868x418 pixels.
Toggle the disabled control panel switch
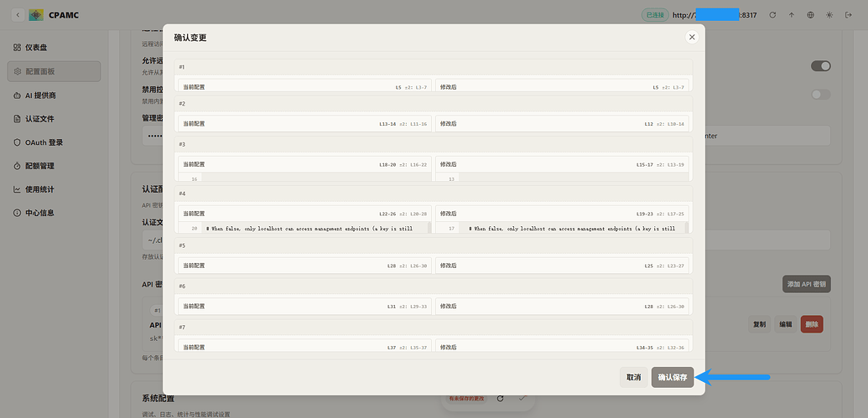pyautogui.click(x=821, y=95)
